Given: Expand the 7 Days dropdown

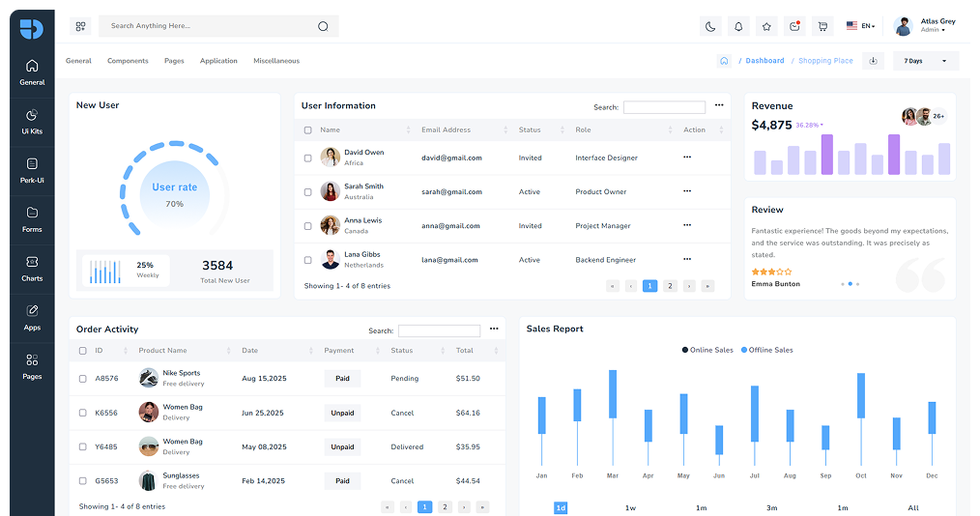Looking at the screenshot, I should tap(925, 61).
